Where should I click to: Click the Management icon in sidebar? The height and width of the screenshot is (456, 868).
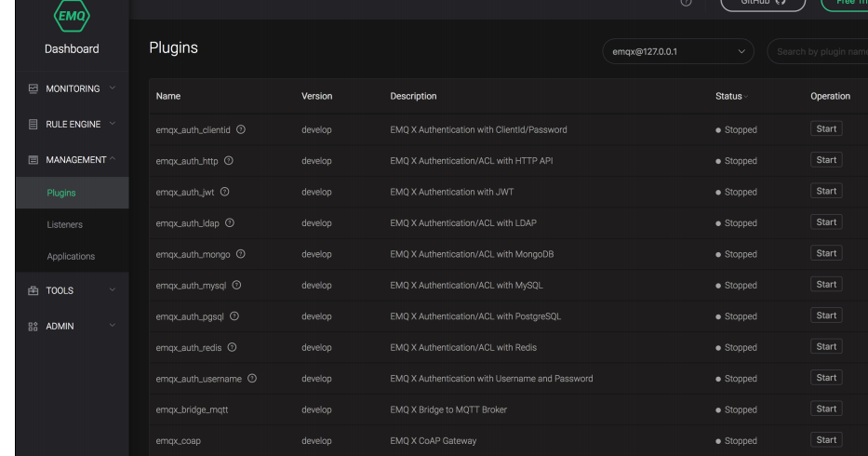(x=33, y=159)
